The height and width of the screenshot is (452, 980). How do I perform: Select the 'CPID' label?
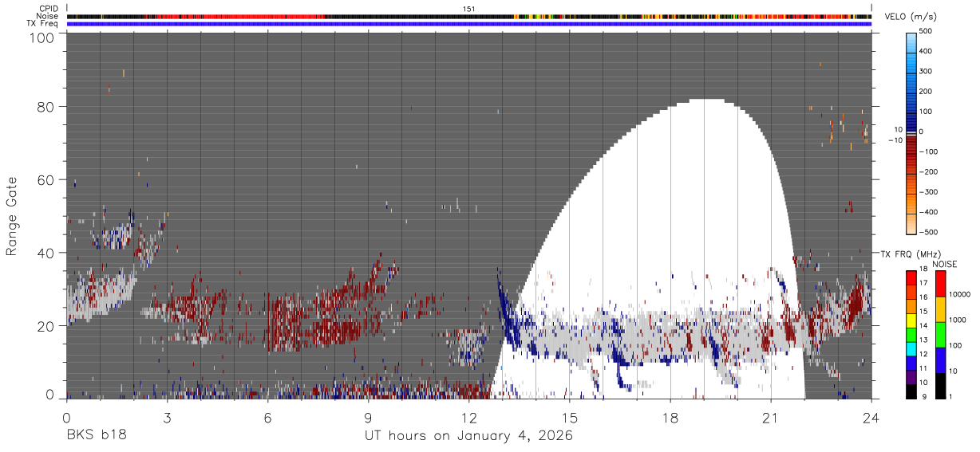(x=49, y=9)
